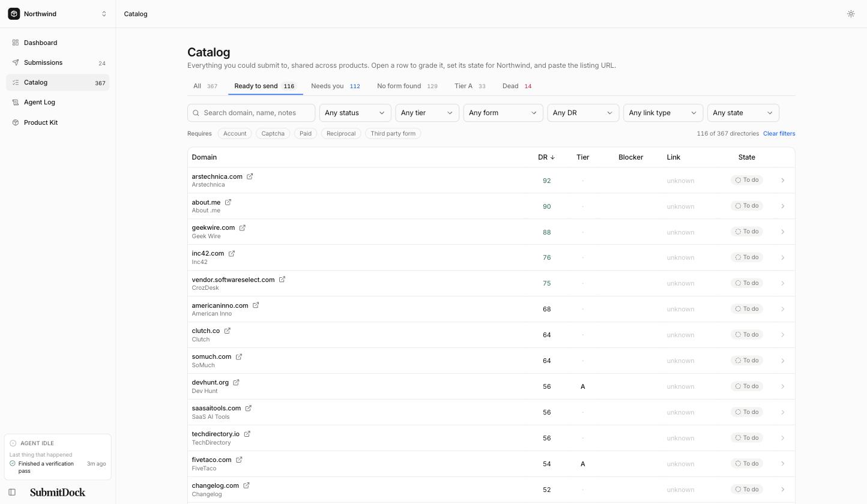Click DR value 75
The width and height of the screenshot is (867, 504).
pos(546,283)
